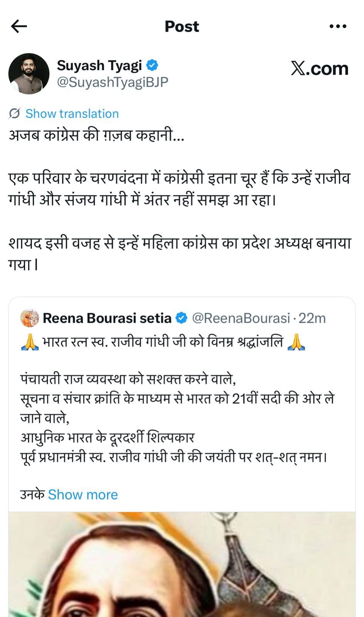Open Suyash Tyagi's profile picture
The height and width of the screenshot is (617, 364).
click(x=29, y=74)
